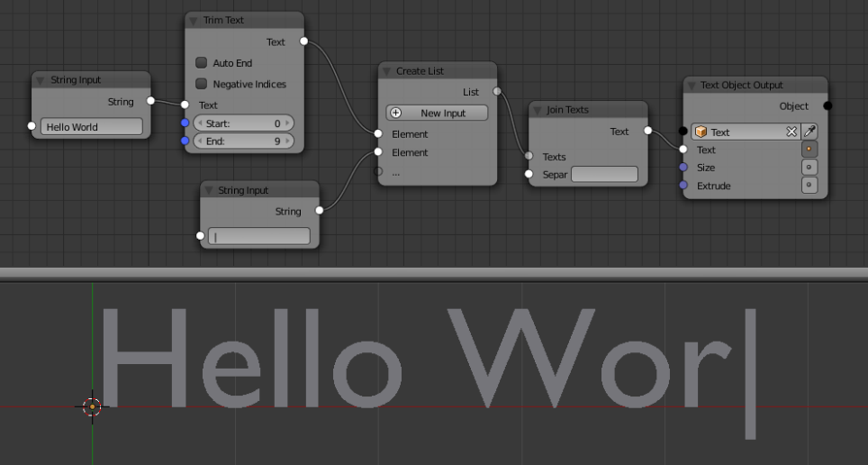
Task: Select the Text object name field
Action: click(746, 132)
